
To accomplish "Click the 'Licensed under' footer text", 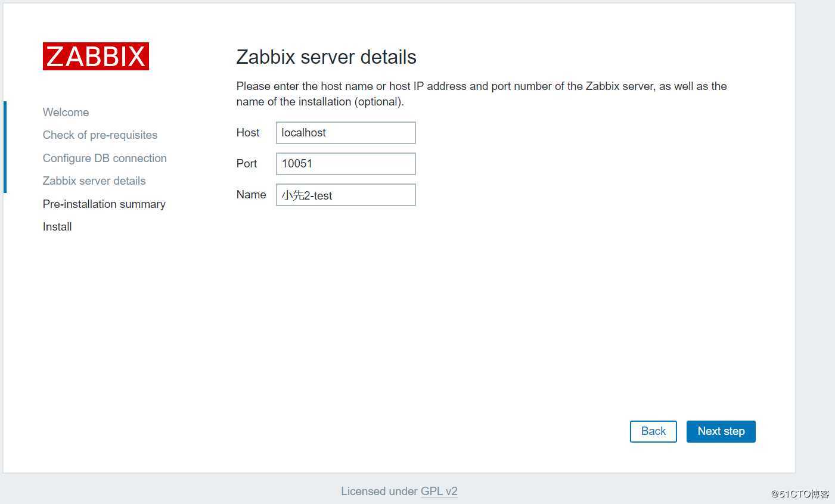I will tap(379, 491).
